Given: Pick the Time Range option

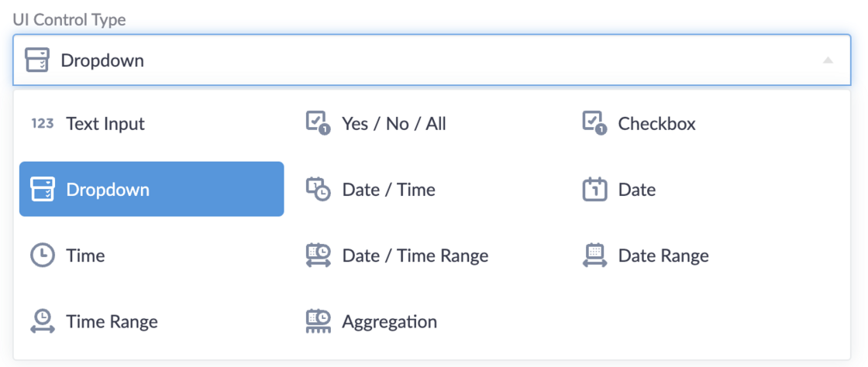Looking at the screenshot, I should coord(112,321).
